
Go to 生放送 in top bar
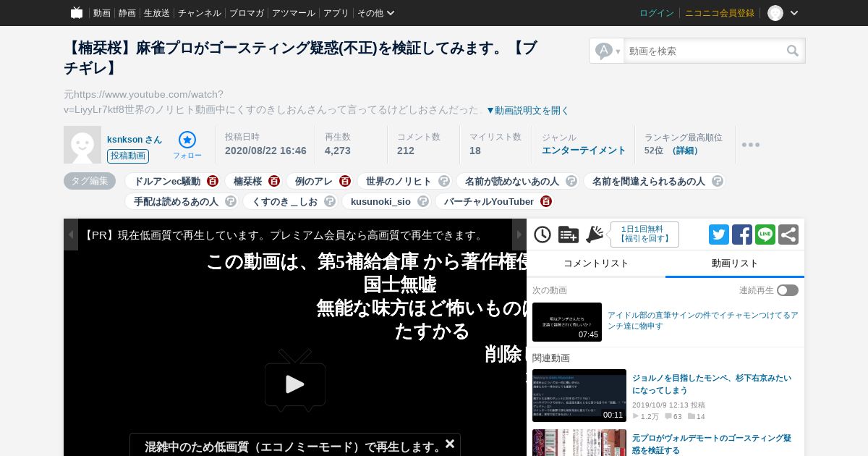click(x=157, y=13)
